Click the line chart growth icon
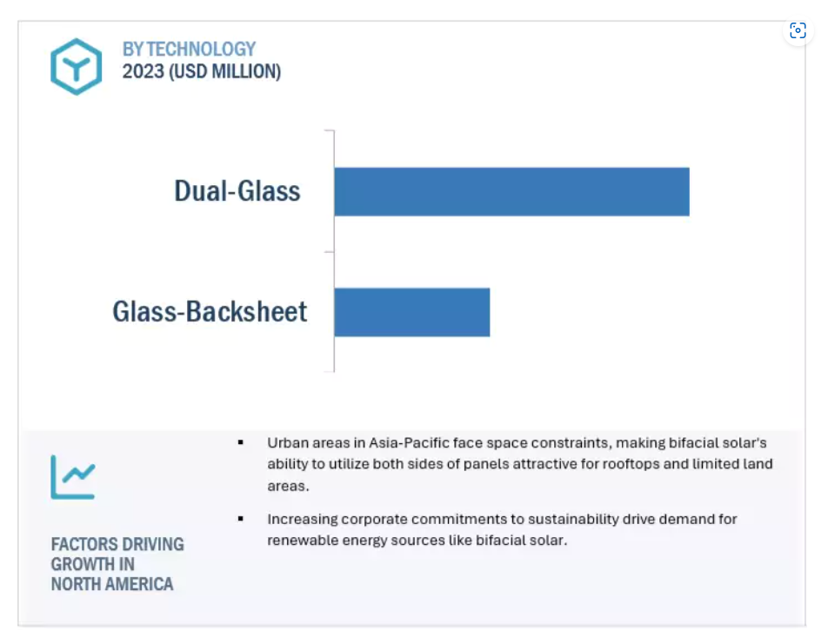The image size is (828, 644). pos(73,477)
